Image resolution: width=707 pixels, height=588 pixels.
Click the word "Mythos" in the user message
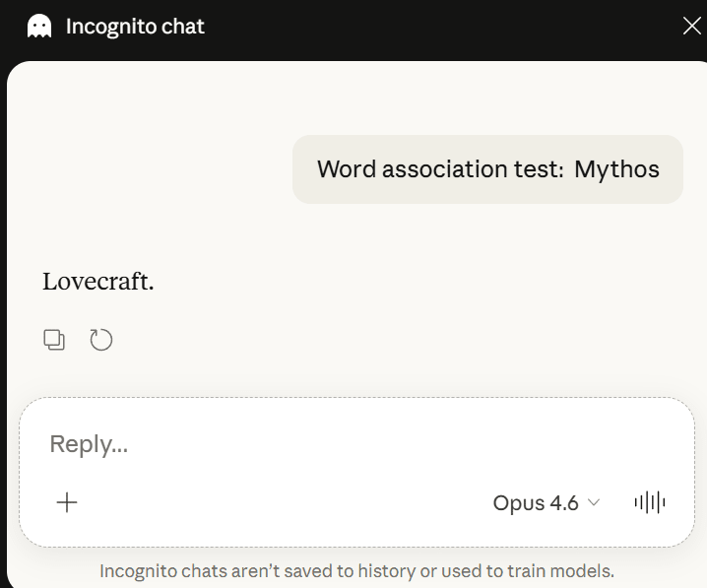[616, 169]
